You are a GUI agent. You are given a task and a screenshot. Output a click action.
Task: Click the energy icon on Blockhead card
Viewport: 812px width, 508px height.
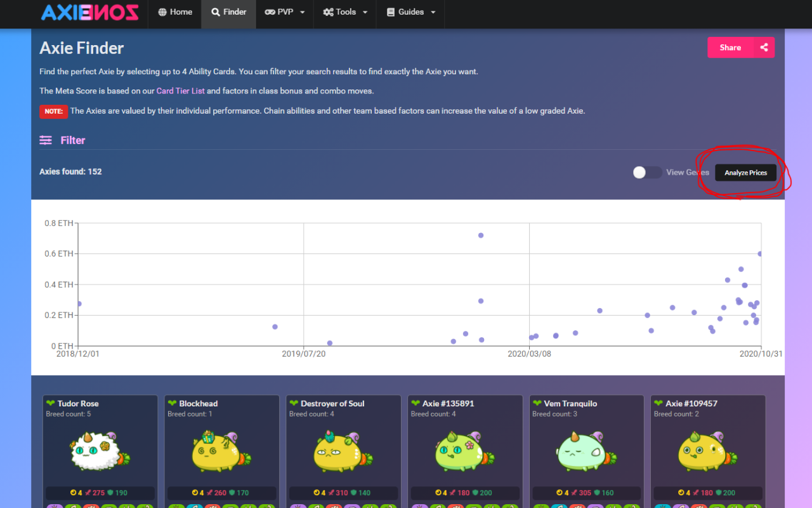(195, 493)
